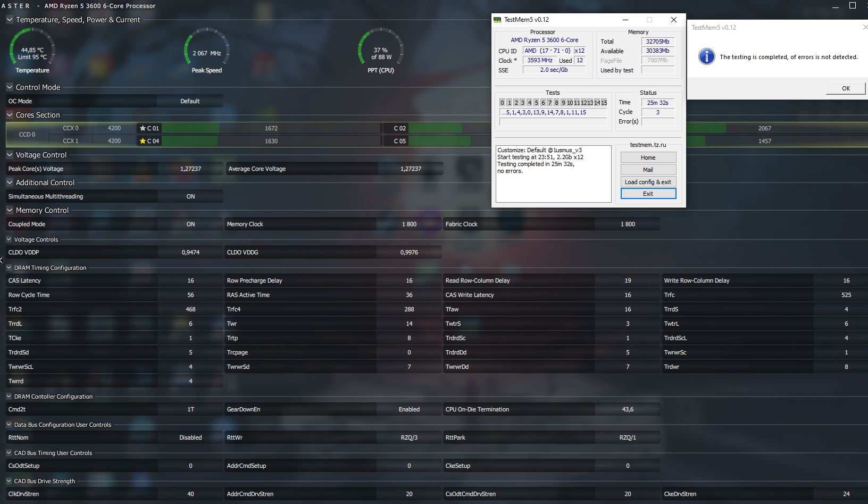Collapse DRAM Timing Configuration section

pyautogui.click(x=9, y=268)
